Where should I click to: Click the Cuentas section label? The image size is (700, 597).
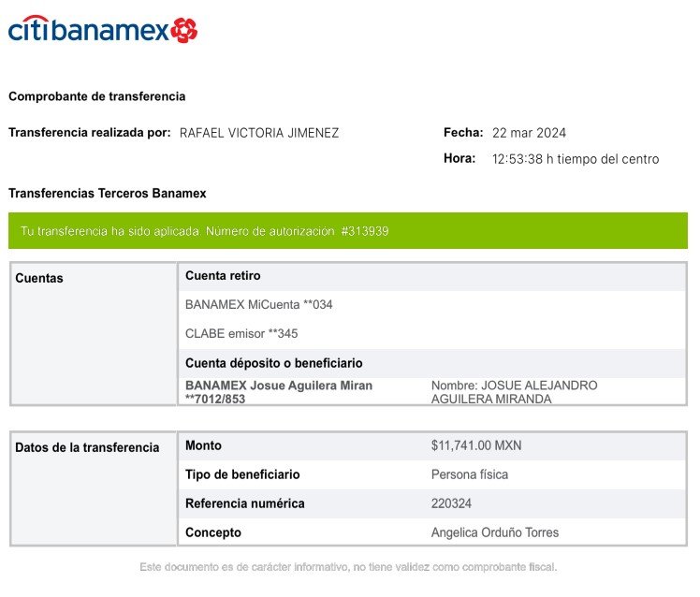point(39,278)
